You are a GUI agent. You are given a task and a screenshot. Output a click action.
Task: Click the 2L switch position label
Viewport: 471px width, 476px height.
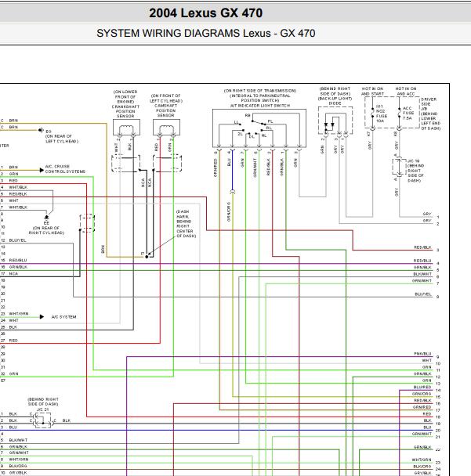click(x=240, y=134)
